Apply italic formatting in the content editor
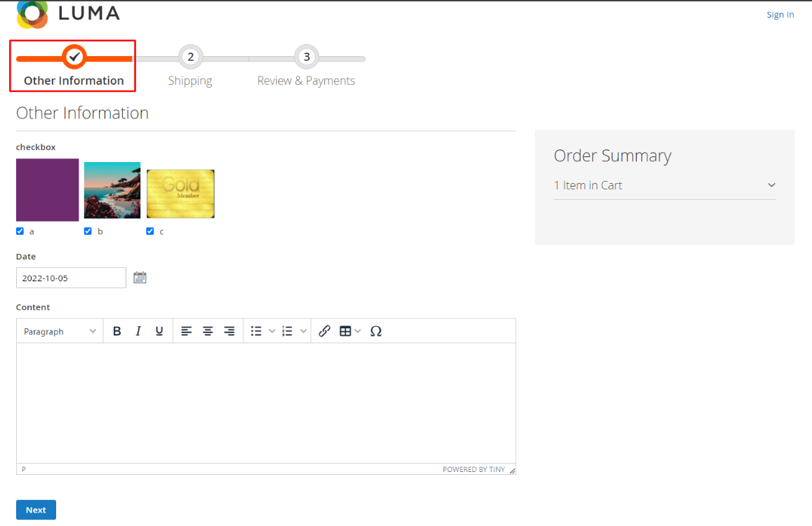 [x=138, y=331]
